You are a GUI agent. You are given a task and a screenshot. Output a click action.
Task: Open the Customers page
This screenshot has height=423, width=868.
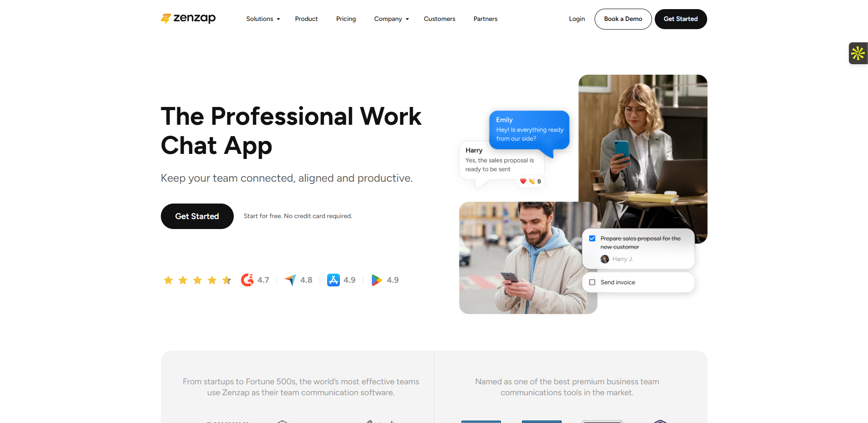pos(439,19)
